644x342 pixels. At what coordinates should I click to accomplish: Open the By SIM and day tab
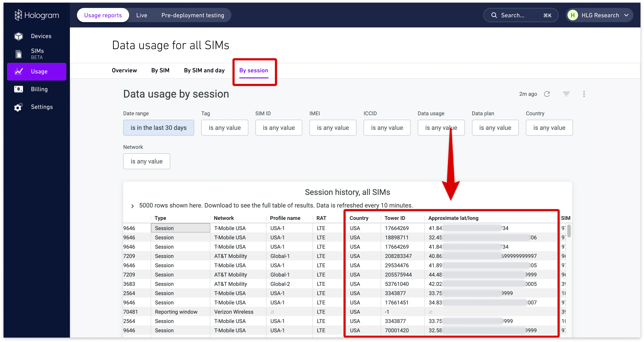204,71
